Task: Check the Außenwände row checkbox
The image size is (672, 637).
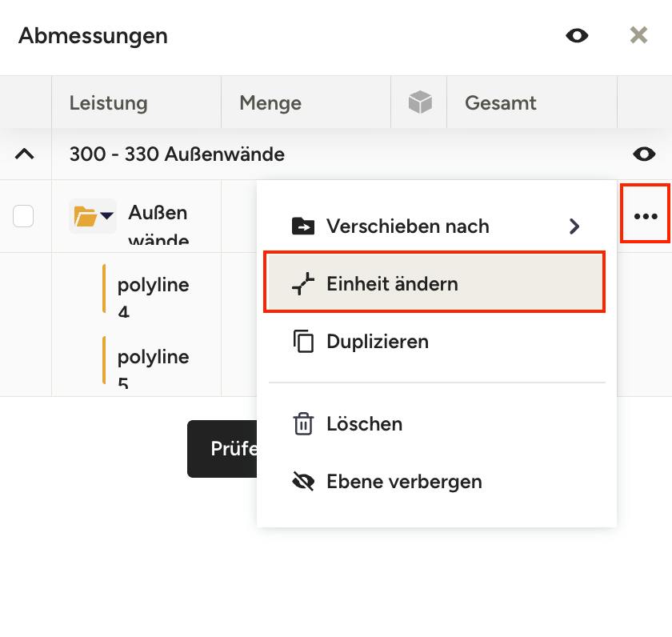Action: pyautogui.click(x=23, y=215)
